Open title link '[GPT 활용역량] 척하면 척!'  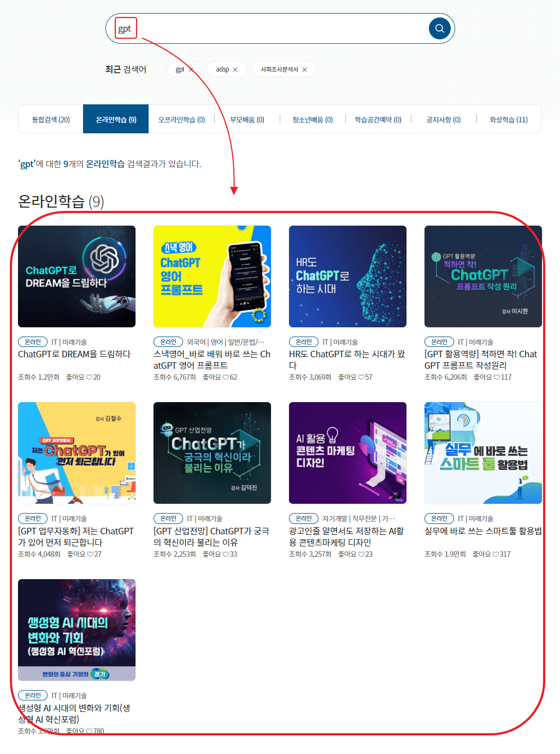coord(481,360)
